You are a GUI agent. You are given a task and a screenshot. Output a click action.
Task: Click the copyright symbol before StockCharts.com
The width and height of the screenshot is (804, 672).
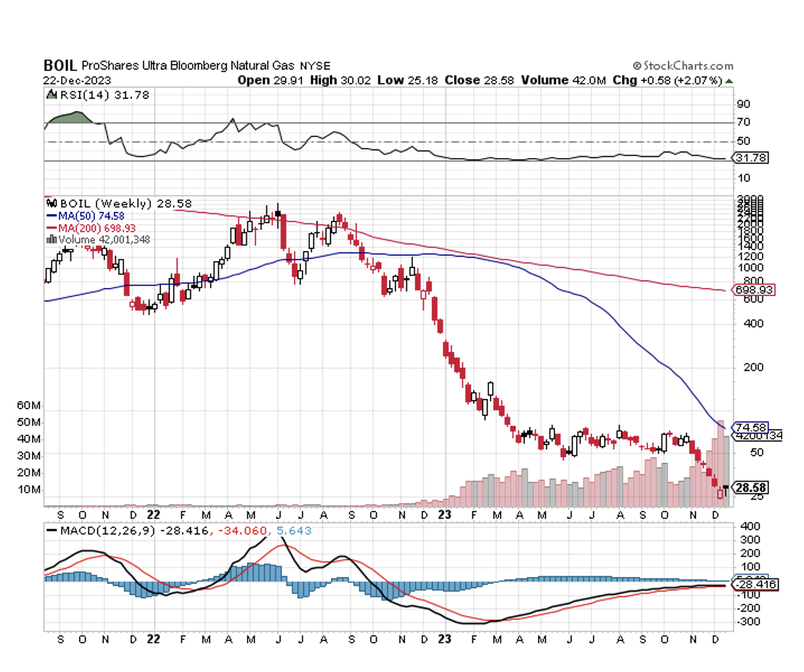[x=637, y=66]
